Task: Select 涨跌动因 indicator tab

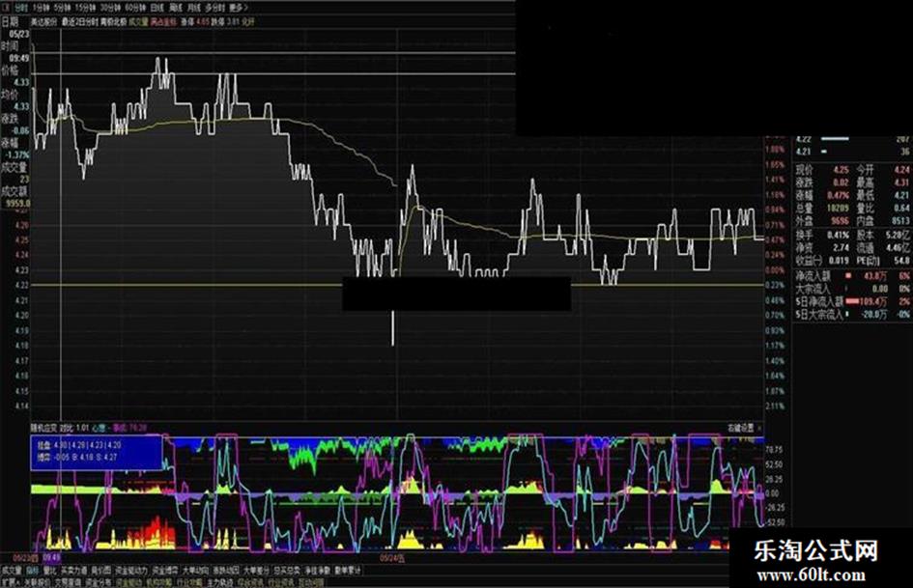Action: 226,570
